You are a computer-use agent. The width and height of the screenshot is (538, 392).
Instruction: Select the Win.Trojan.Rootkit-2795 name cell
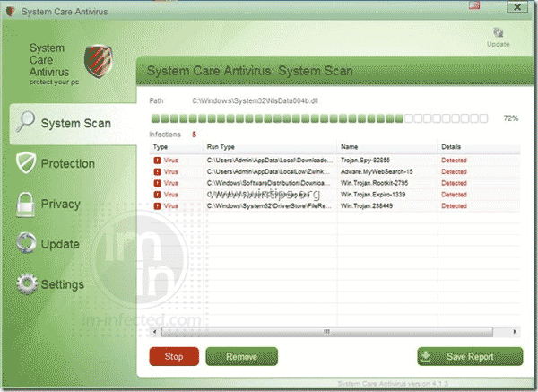click(x=374, y=183)
